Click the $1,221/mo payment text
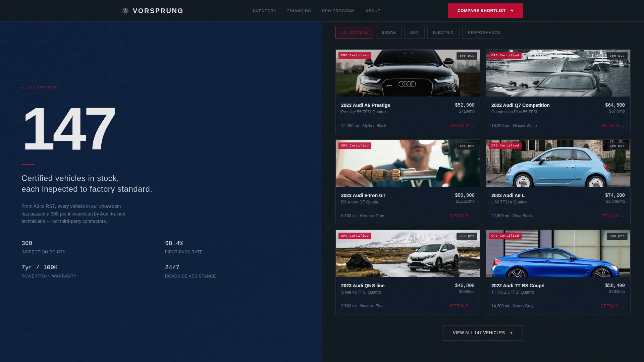644x362 pixels. 465,201
